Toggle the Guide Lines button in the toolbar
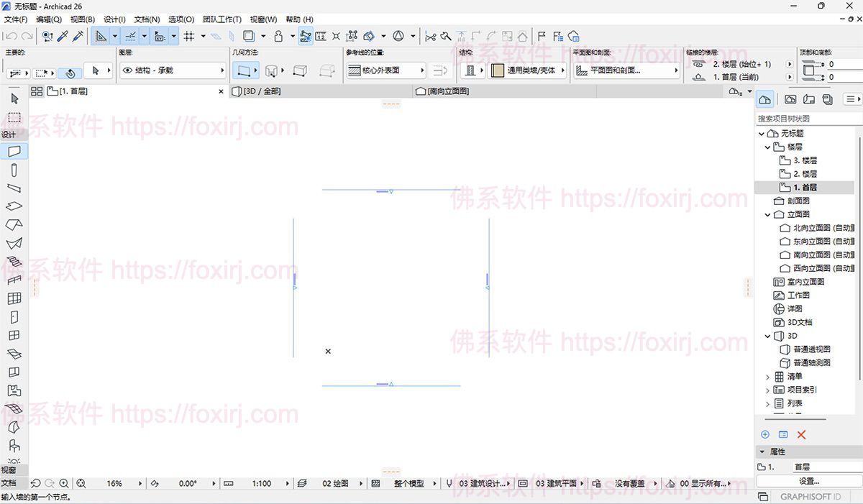Viewport: 863px width, 504px height. pyautogui.click(x=101, y=36)
